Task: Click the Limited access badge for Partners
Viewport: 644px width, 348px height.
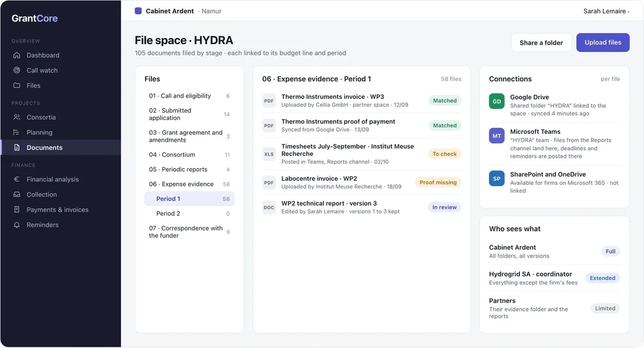Action: 605,308
